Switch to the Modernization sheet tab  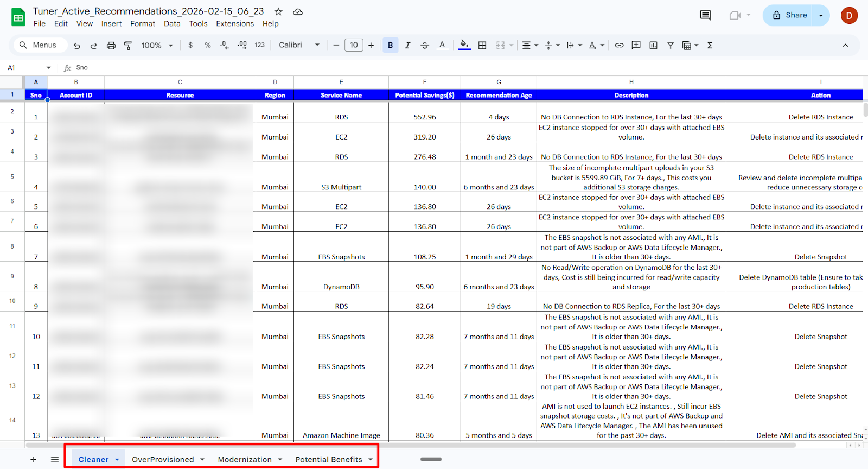[x=245, y=460]
